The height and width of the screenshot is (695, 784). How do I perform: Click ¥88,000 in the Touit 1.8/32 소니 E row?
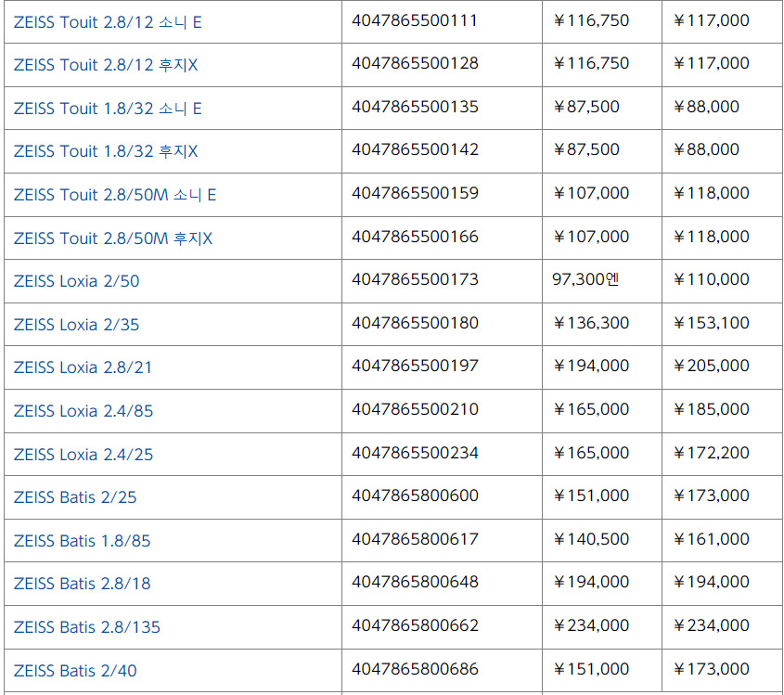tap(706, 107)
